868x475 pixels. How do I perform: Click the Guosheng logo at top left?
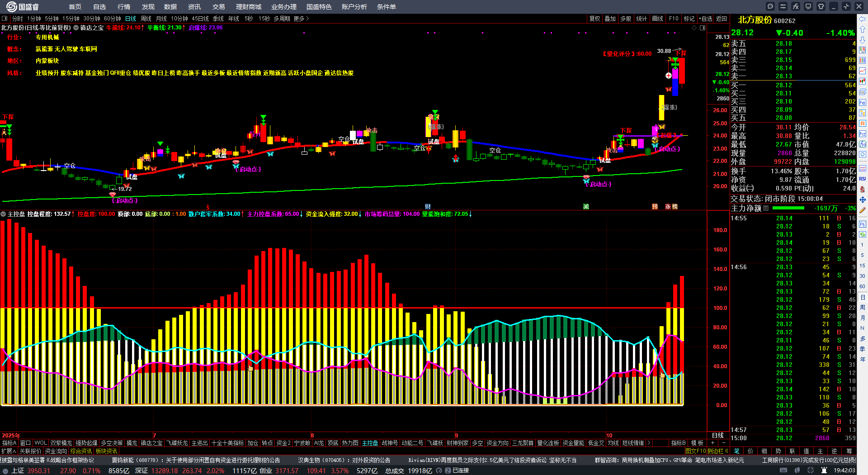coord(23,7)
